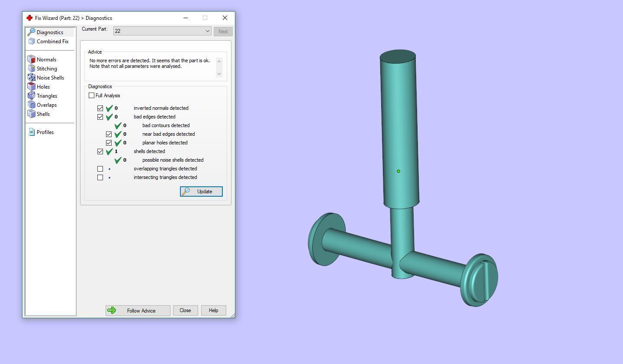623x364 pixels.
Task: Uncheck planar holes detected checkbox
Action: (109, 143)
